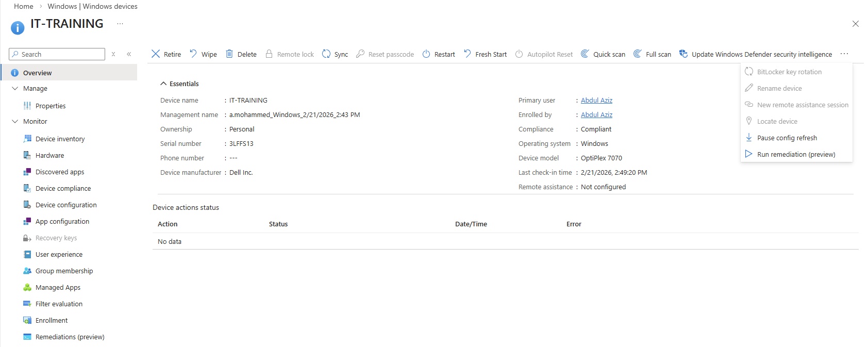Restart the device from toolbar
The width and height of the screenshot is (868, 347).
click(x=438, y=54)
